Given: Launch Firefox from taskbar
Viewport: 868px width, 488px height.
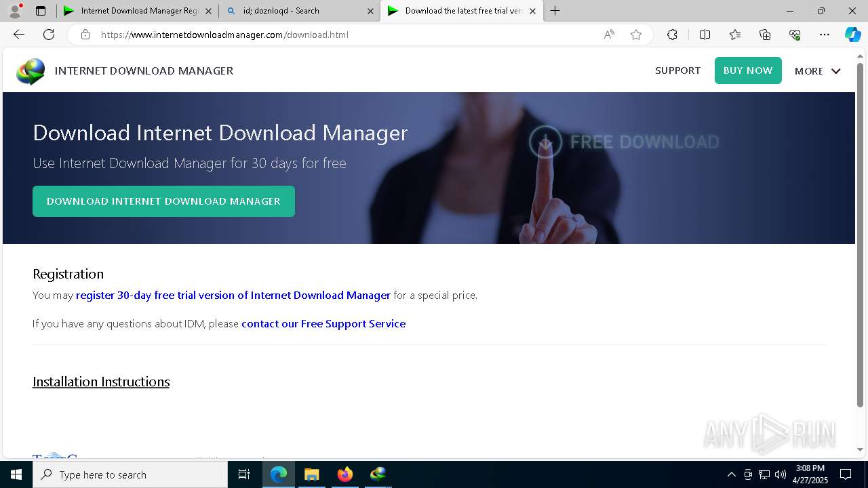Looking at the screenshot, I should pos(345,474).
